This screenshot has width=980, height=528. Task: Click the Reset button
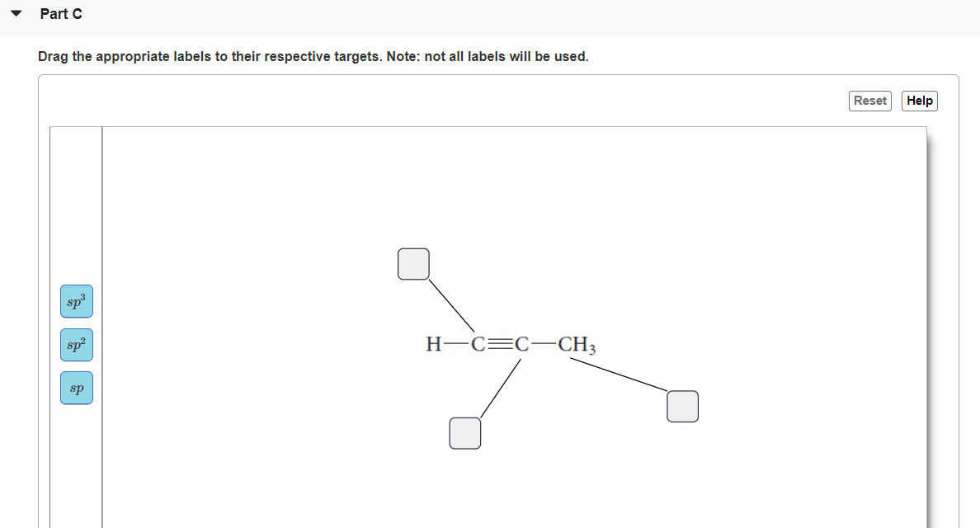(x=870, y=101)
